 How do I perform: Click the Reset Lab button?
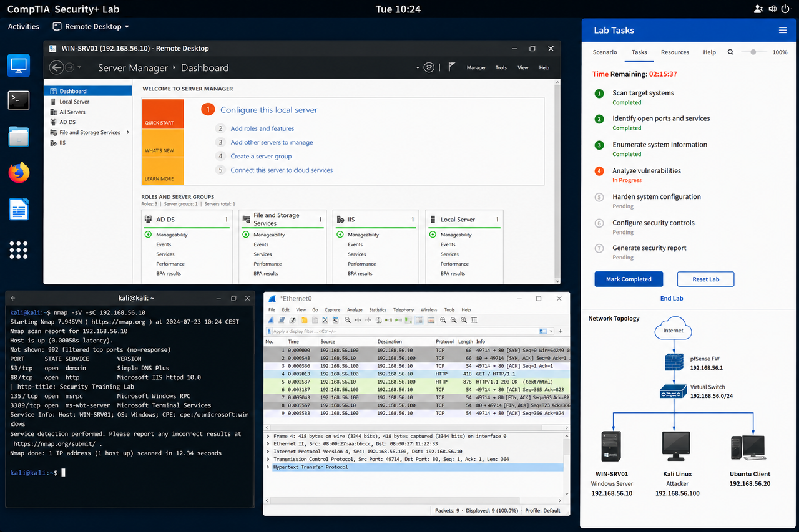[x=705, y=279]
